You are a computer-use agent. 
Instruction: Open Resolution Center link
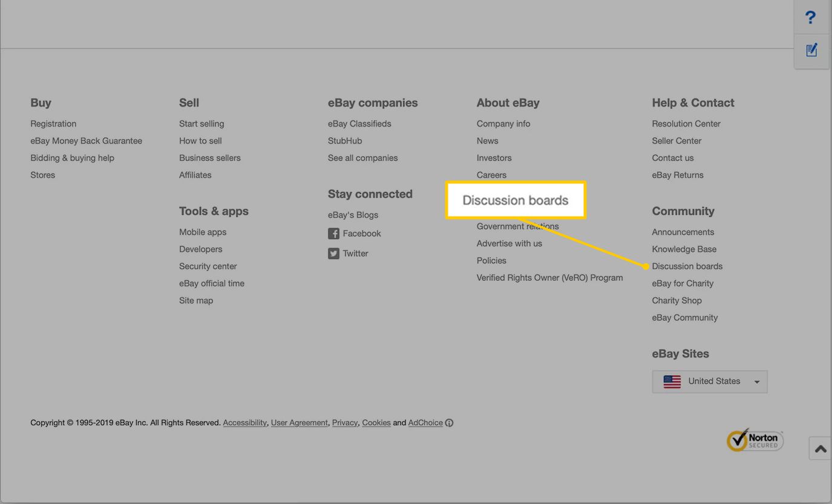pyautogui.click(x=686, y=123)
